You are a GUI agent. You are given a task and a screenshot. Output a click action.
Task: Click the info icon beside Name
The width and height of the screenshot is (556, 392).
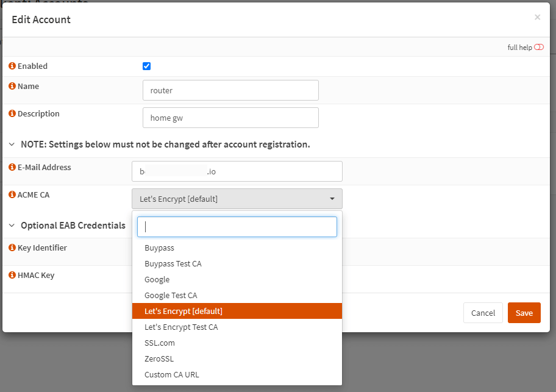point(12,87)
